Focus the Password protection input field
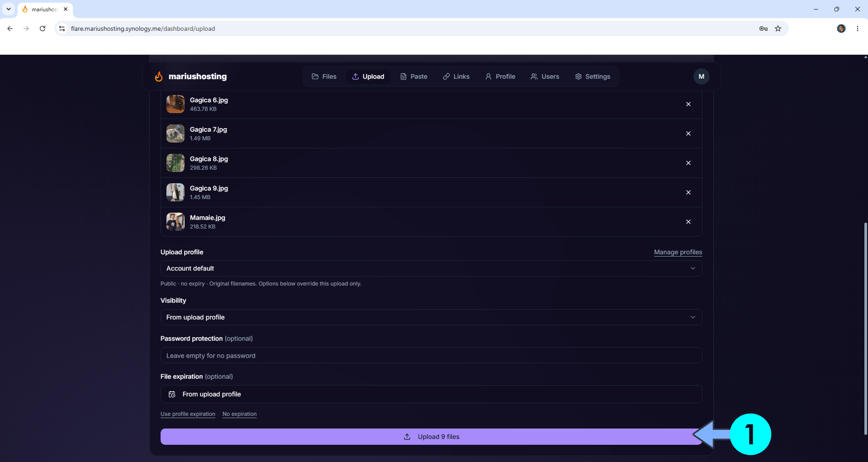The width and height of the screenshot is (868, 462). [431, 356]
